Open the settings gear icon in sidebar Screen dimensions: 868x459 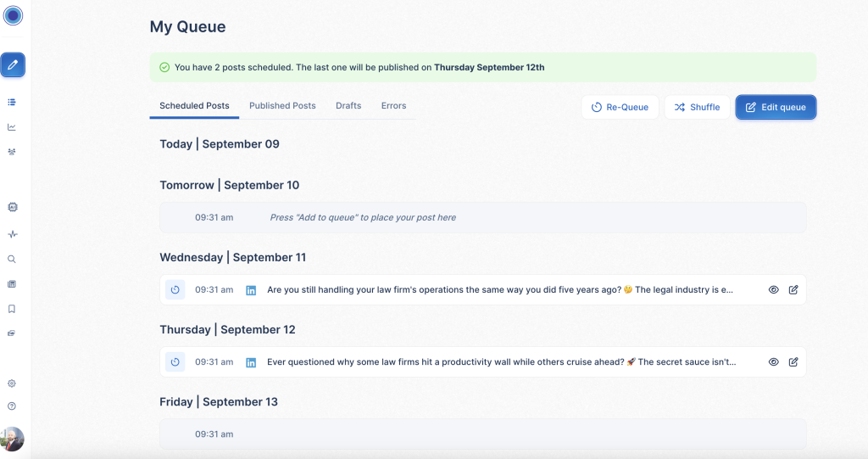12,383
